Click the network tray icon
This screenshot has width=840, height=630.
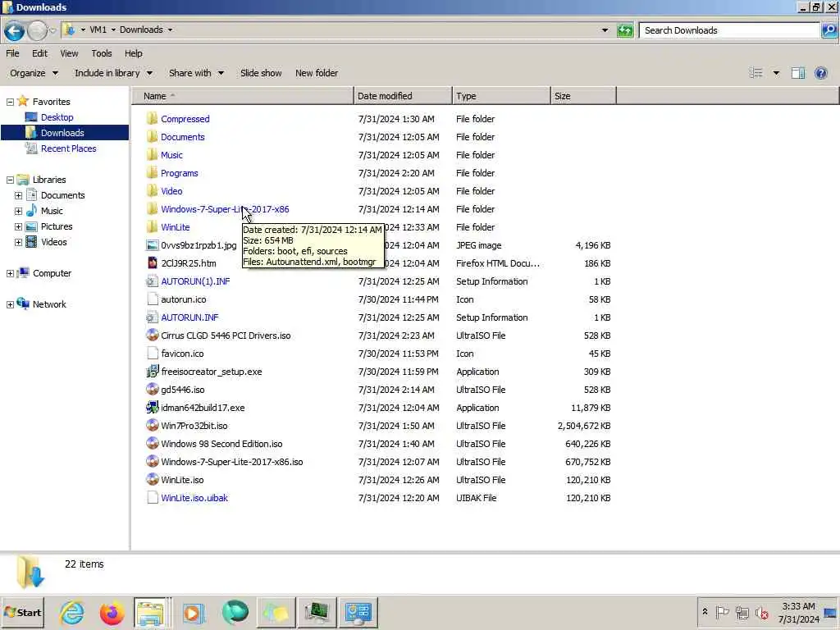pos(742,612)
